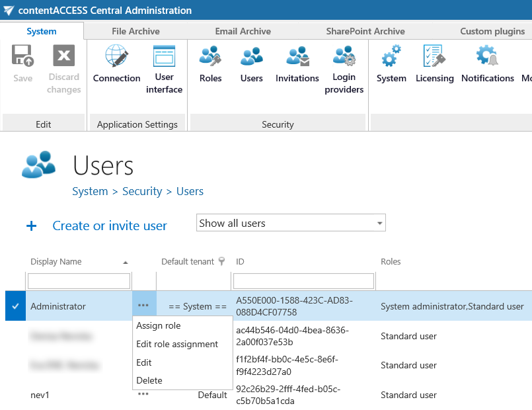Click Create or invite user link
This screenshot has width=532, height=410.
click(110, 226)
